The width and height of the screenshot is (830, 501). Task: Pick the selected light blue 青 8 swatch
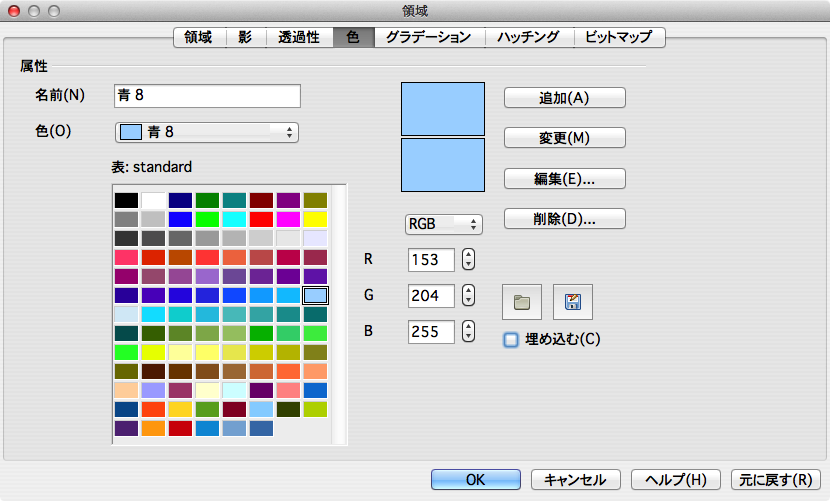coord(315,296)
